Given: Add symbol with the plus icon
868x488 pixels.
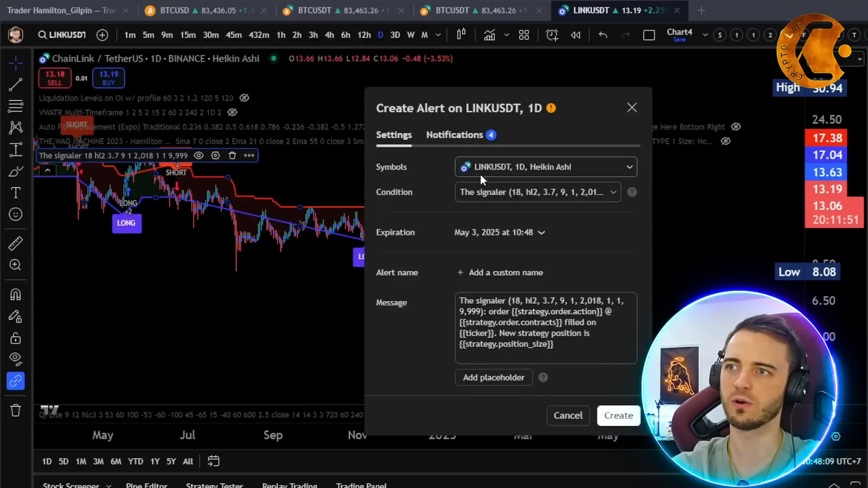Looking at the screenshot, I should pyautogui.click(x=102, y=35).
